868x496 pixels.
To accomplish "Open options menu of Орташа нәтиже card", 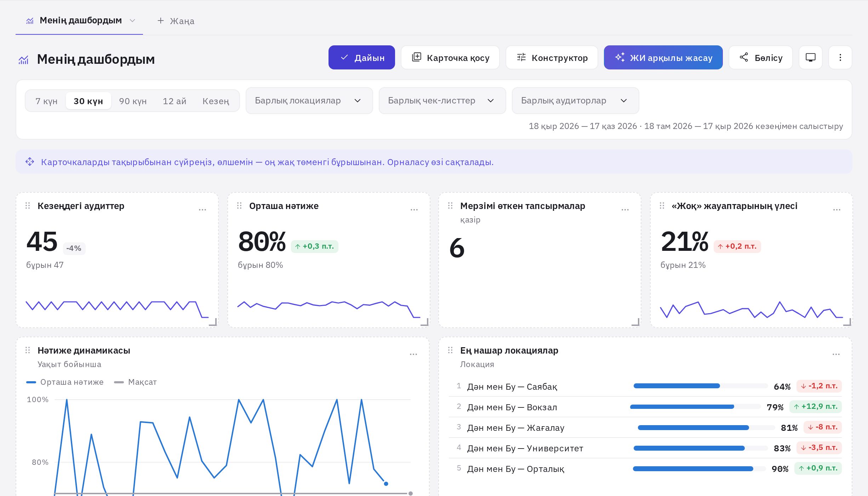I will coord(414,210).
